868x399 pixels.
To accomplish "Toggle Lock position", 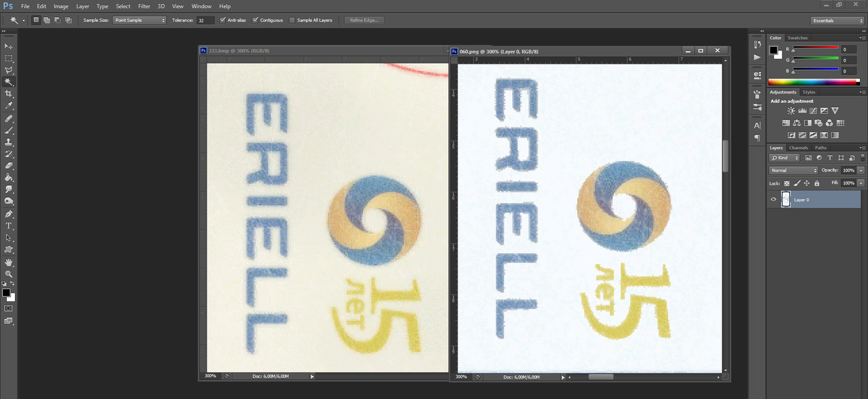I will (807, 183).
